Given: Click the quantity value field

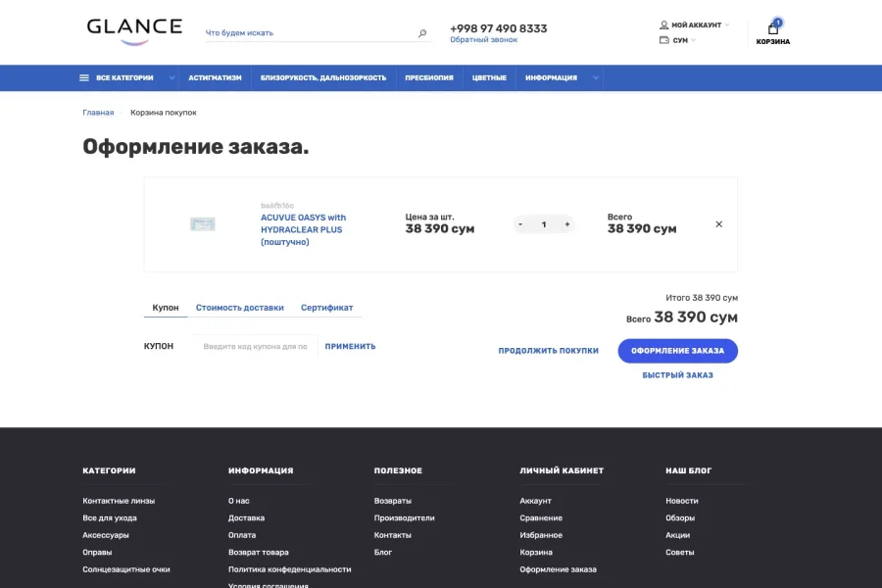Looking at the screenshot, I should coord(544,224).
